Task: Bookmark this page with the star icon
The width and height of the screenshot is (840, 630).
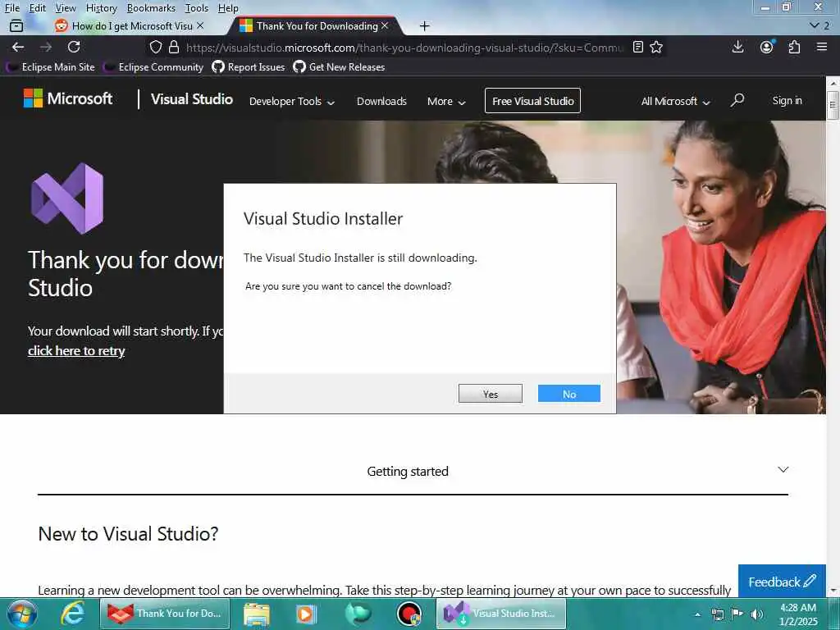Action: pyautogui.click(x=656, y=47)
